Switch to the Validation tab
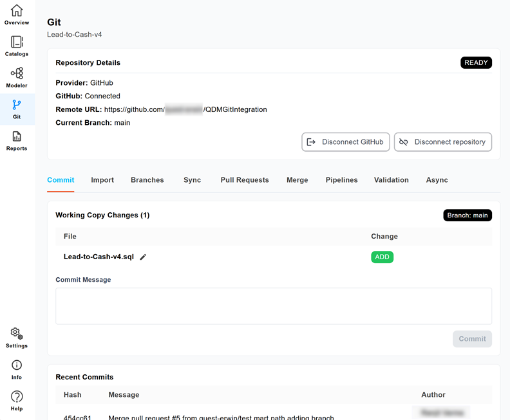 tap(392, 180)
